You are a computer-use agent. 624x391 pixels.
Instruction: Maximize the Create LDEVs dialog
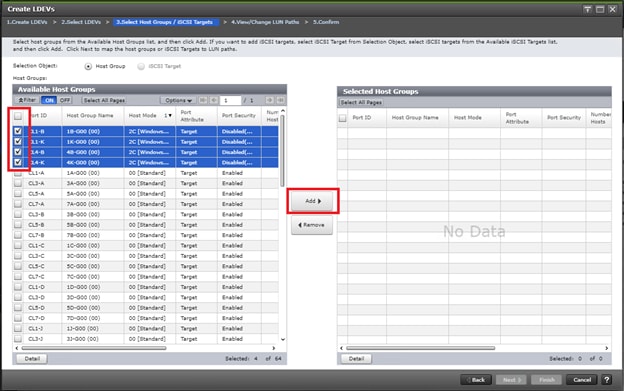[x=600, y=9]
